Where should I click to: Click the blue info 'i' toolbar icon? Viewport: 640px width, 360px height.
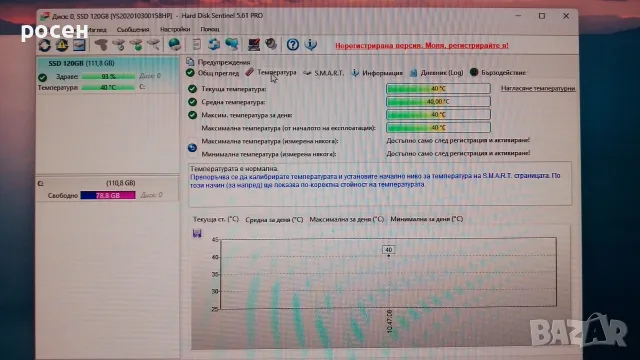pyautogui.click(x=311, y=44)
